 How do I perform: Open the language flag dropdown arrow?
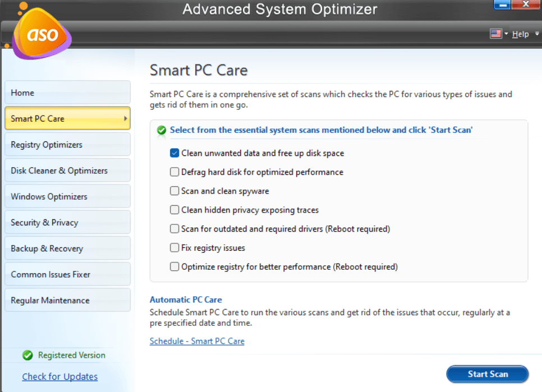click(x=506, y=34)
